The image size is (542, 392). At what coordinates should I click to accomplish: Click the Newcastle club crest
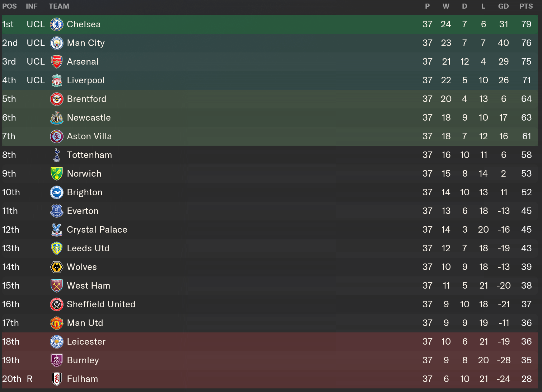point(57,118)
